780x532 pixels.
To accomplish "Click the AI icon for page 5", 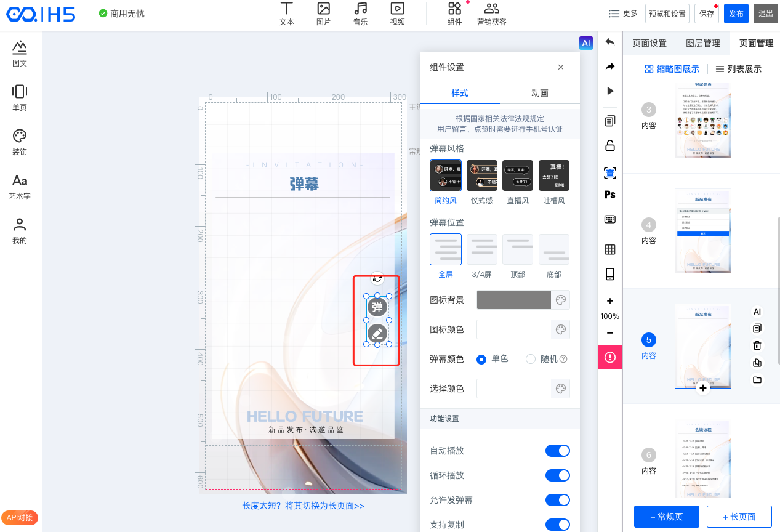I will (757, 312).
